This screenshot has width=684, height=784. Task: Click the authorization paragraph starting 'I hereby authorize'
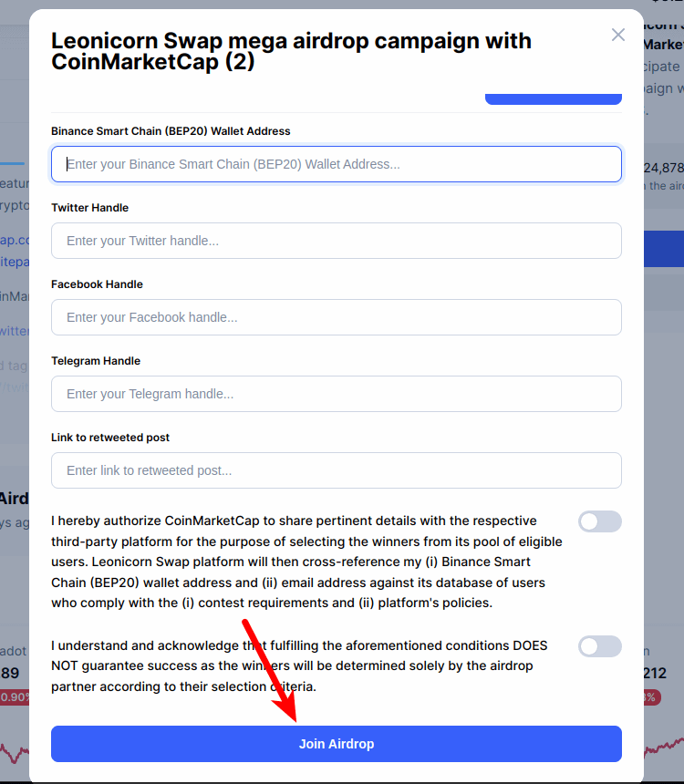coord(306,562)
